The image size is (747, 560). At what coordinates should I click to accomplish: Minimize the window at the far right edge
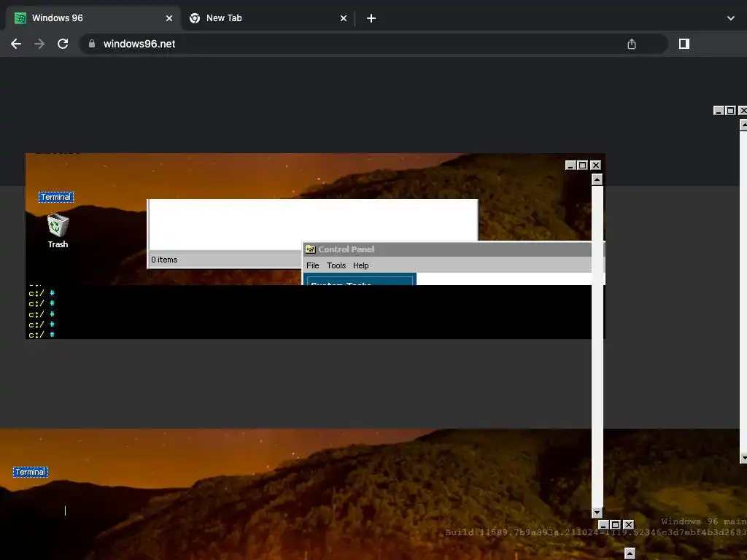[x=719, y=111]
